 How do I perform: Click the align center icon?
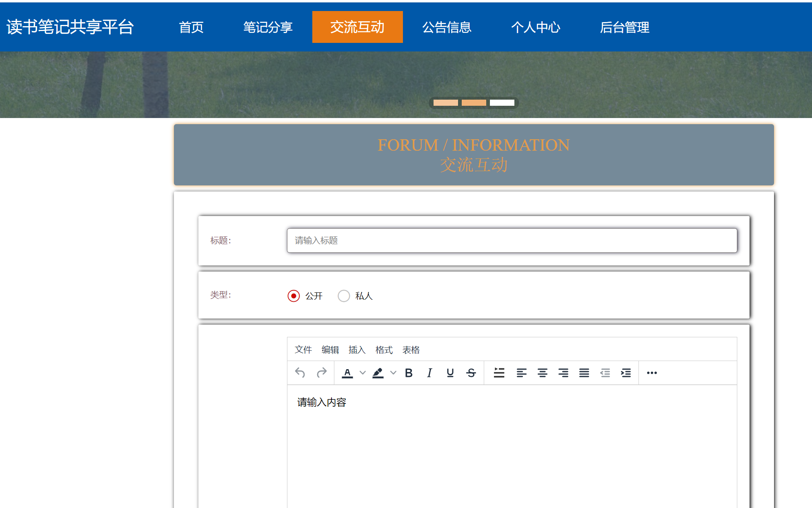543,372
